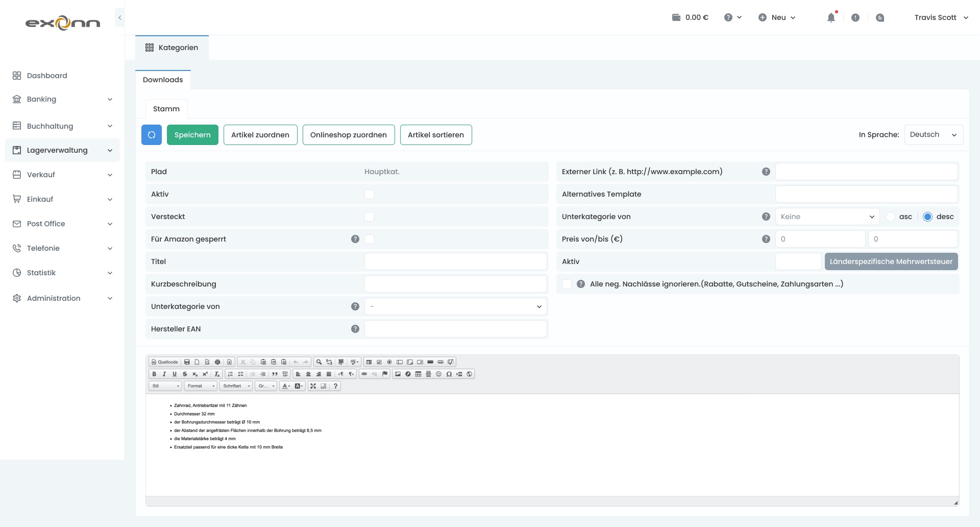The image size is (980, 527).
Task: Toggle bold formatting in the editor
Action: click(x=154, y=374)
